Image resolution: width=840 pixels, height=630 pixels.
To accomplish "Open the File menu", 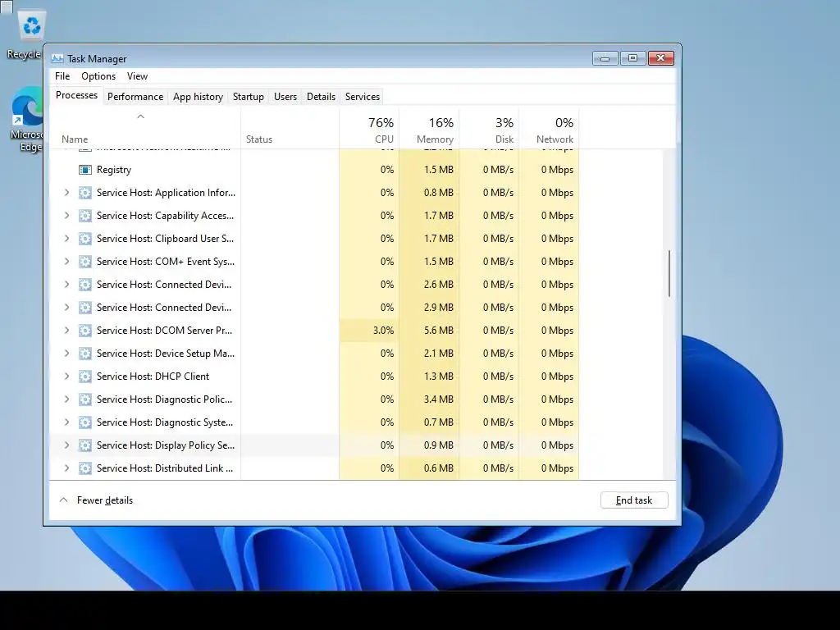I will pyautogui.click(x=62, y=76).
